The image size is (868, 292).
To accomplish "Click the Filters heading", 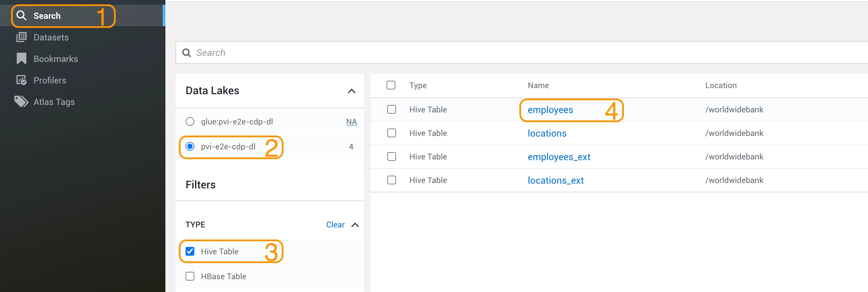I will 200,185.
